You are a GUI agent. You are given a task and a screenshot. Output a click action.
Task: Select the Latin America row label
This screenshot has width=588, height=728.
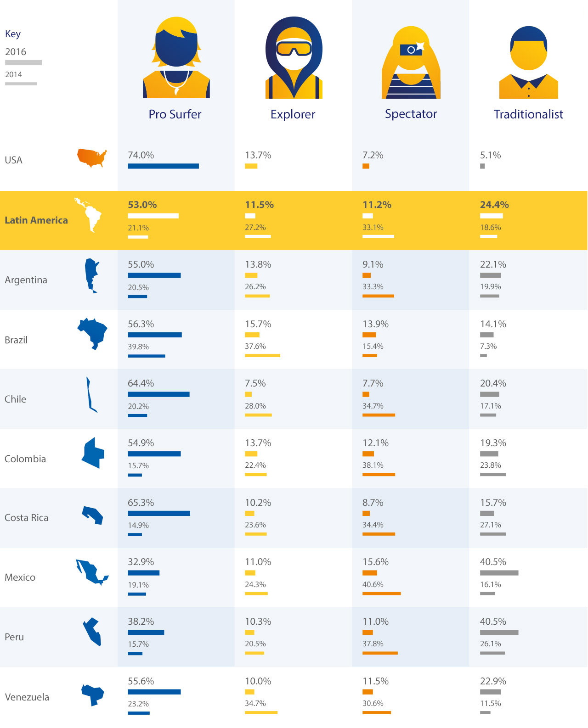coord(36,220)
